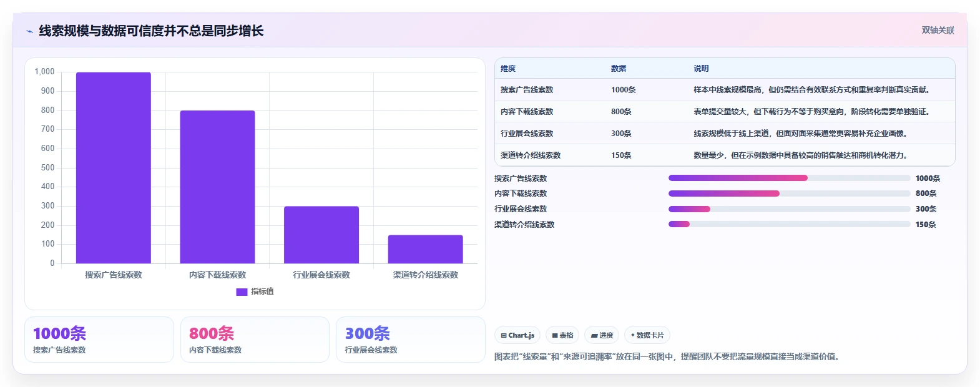The height and width of the screenshot is (387, 980).
Task: Open the 800条 内容下载线索数 KPI card
Action: tap(255, 340)
